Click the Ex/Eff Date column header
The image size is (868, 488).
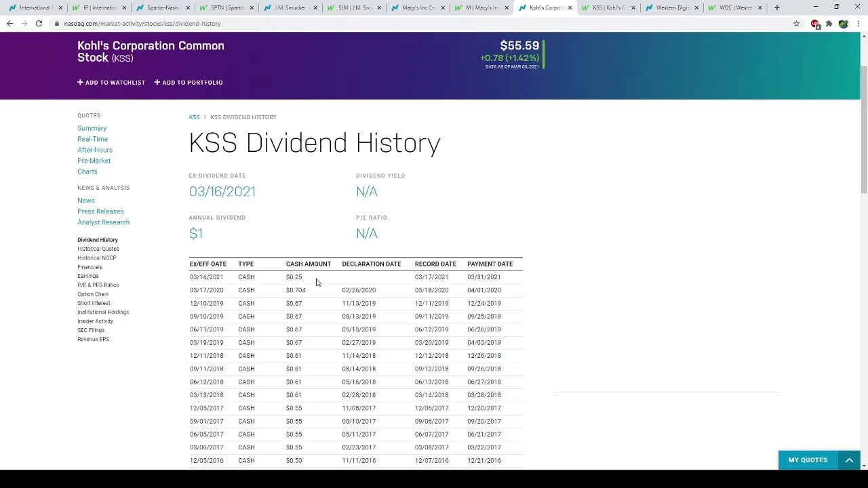[x=208, y=264]
